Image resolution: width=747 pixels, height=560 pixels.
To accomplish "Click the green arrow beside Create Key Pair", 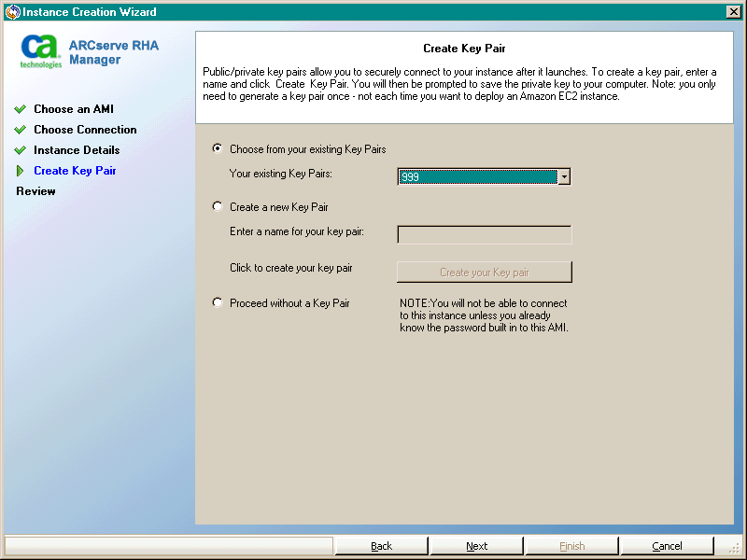I will click(21, 170).
